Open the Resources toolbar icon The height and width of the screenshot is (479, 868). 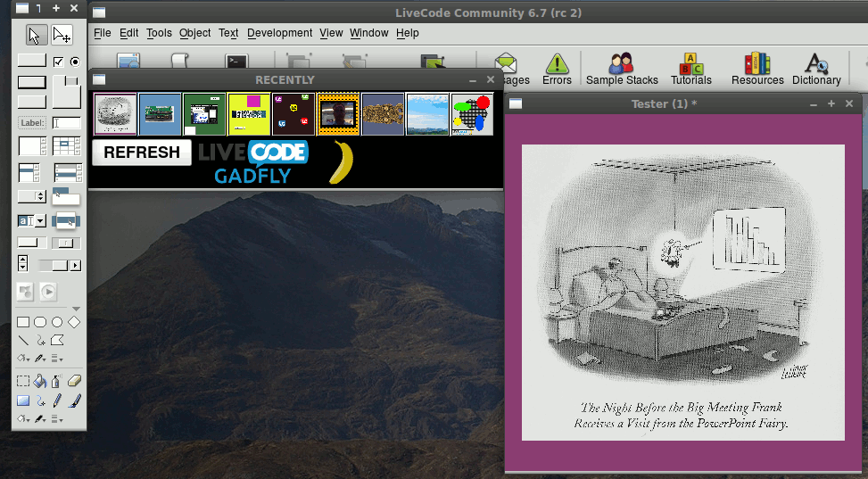tap(756, 70)
